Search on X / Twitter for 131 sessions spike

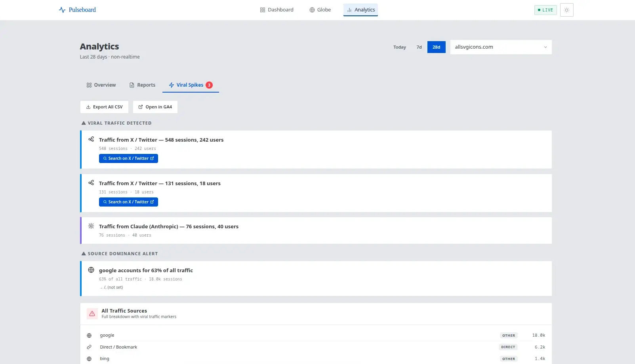128,202
